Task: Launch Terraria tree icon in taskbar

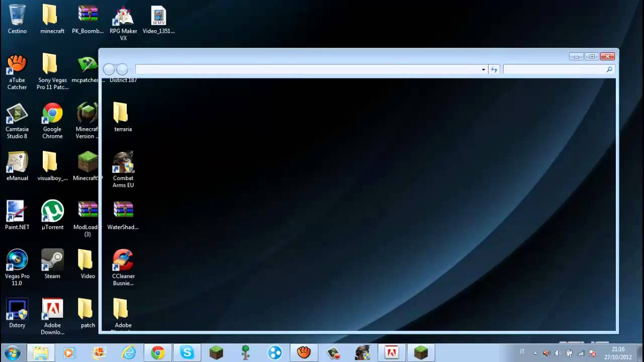Action: click(x=246, y=353)
